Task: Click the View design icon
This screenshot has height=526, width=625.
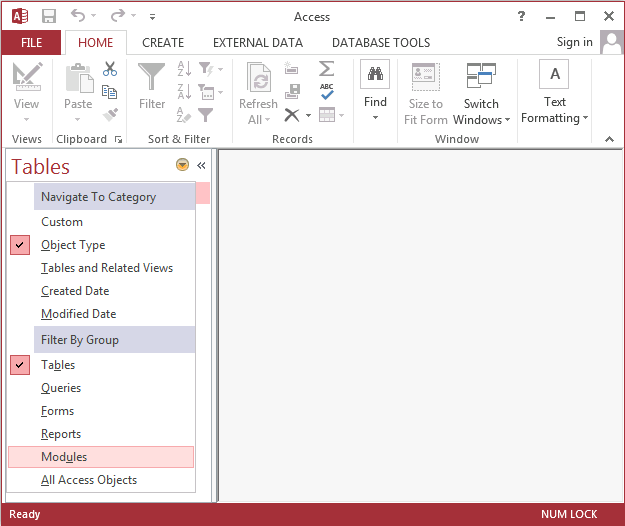Action: [x=27, y=77]
